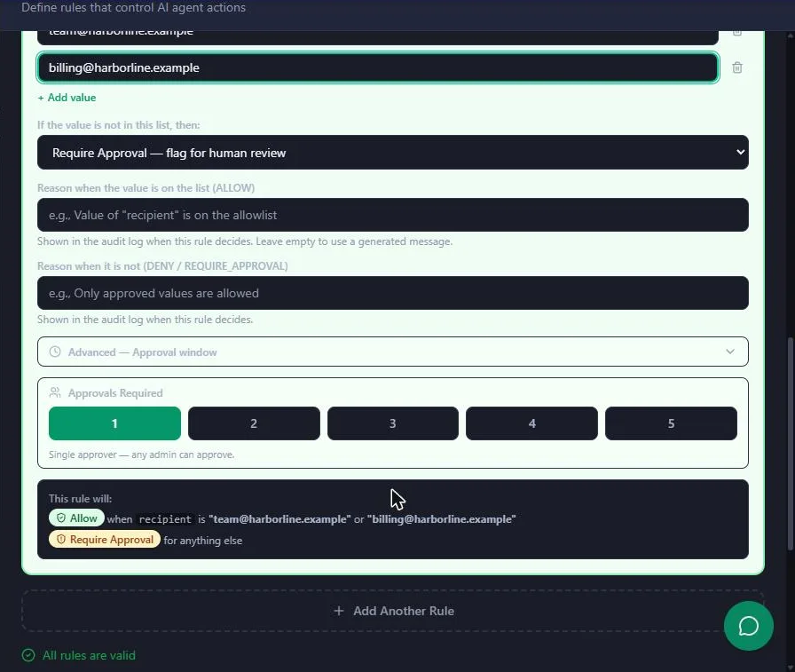Click 'Define rules that control AI agent actions' heading
The height and width of the screenshot is (672, 795).
(133, 8)
